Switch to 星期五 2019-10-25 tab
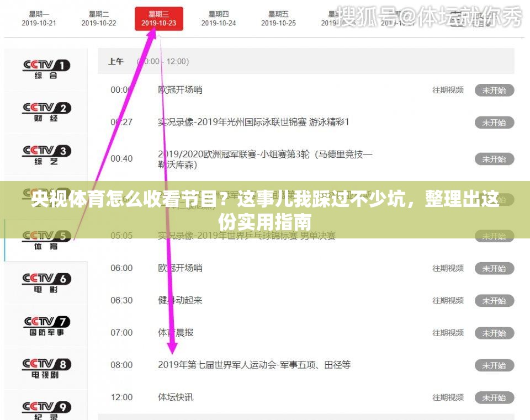This screenshot has width=530, height=420. point(278,19)
